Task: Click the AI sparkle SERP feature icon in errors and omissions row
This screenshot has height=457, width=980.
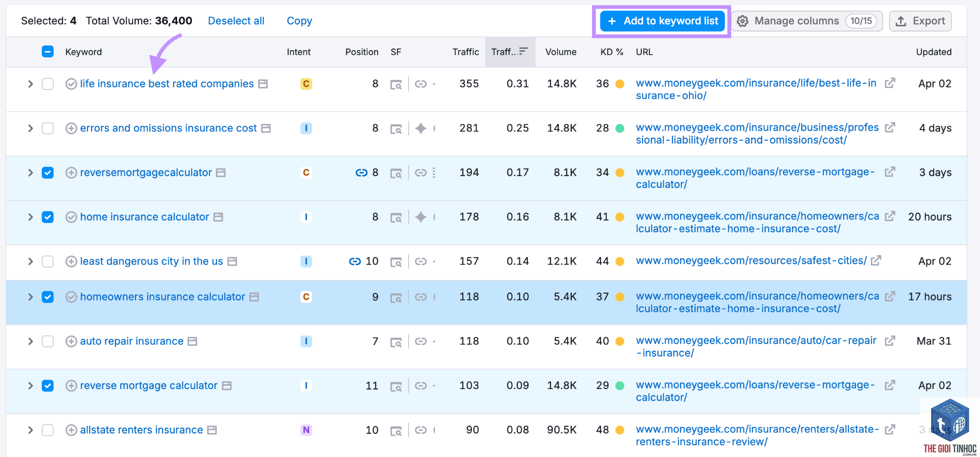Action: pyautogui.click(x=421, y=128)
